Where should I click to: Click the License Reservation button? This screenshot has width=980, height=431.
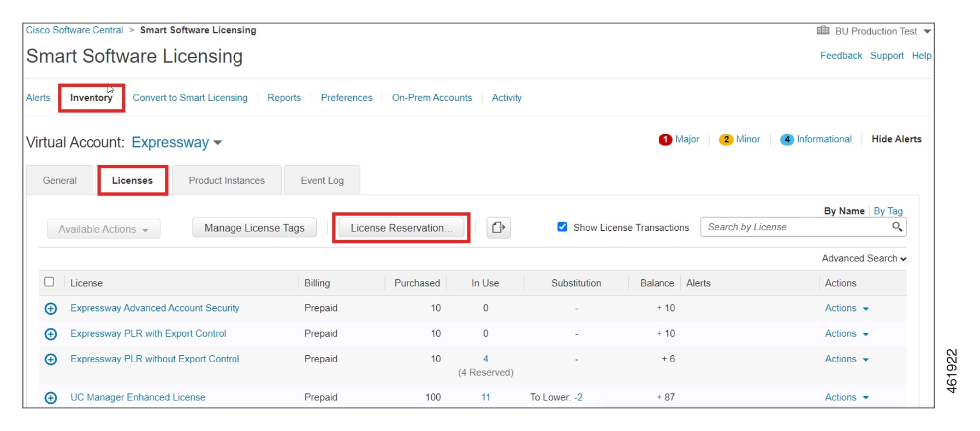click(401, 228)
